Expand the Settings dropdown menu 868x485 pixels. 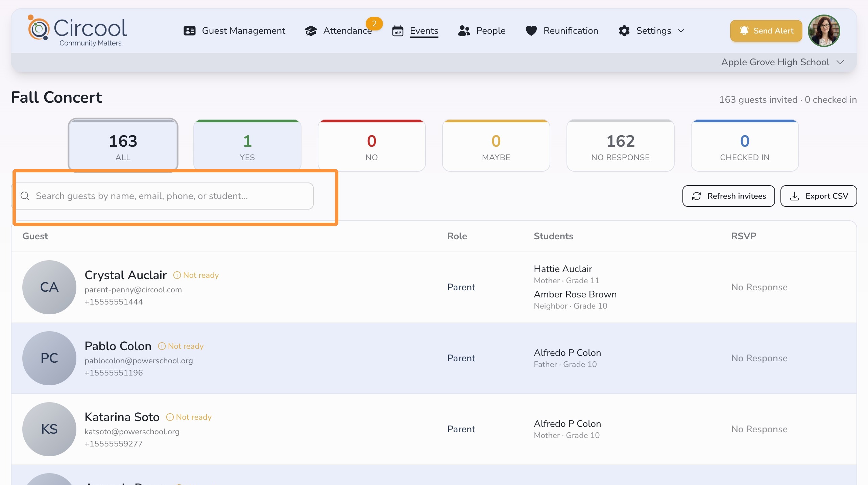coord(651,31)
